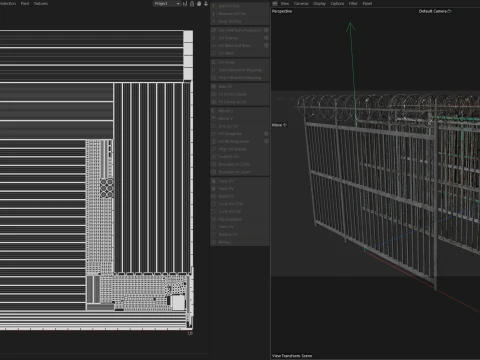480x360 pixels.
Task: Run the UV Straighten command
Action: click(x=230, y=134)
